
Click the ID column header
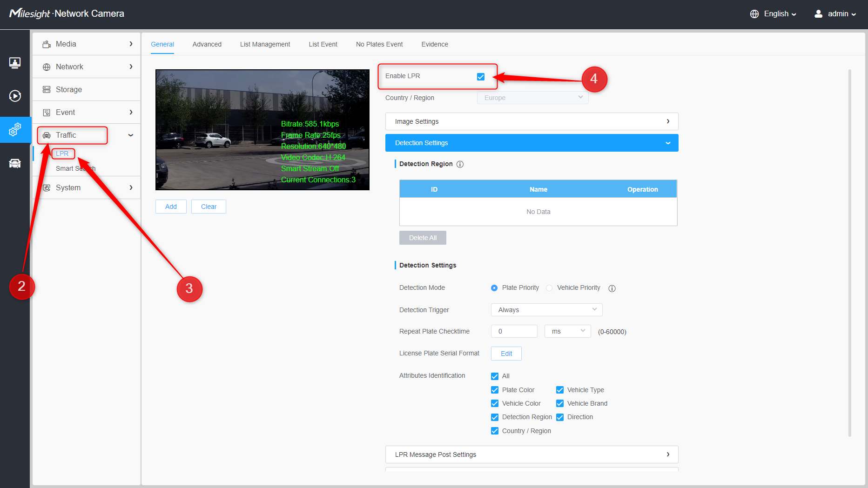click(434, 189)
